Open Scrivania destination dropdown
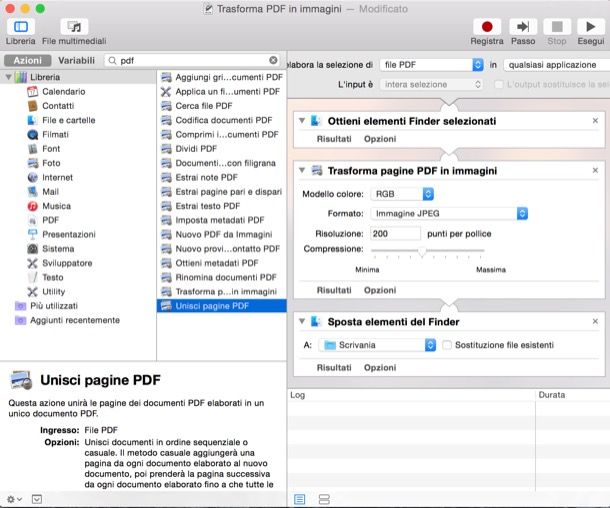610x508 pixels. click(377, 345)
